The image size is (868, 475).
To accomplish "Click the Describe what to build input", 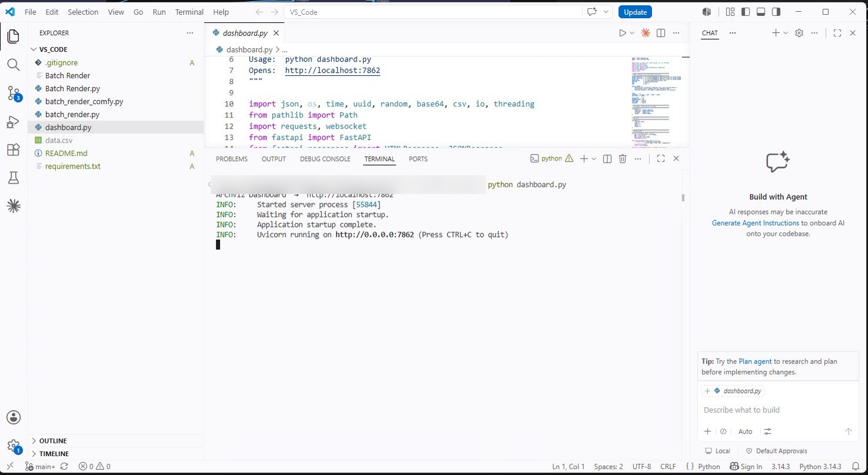I will (778, 410).
